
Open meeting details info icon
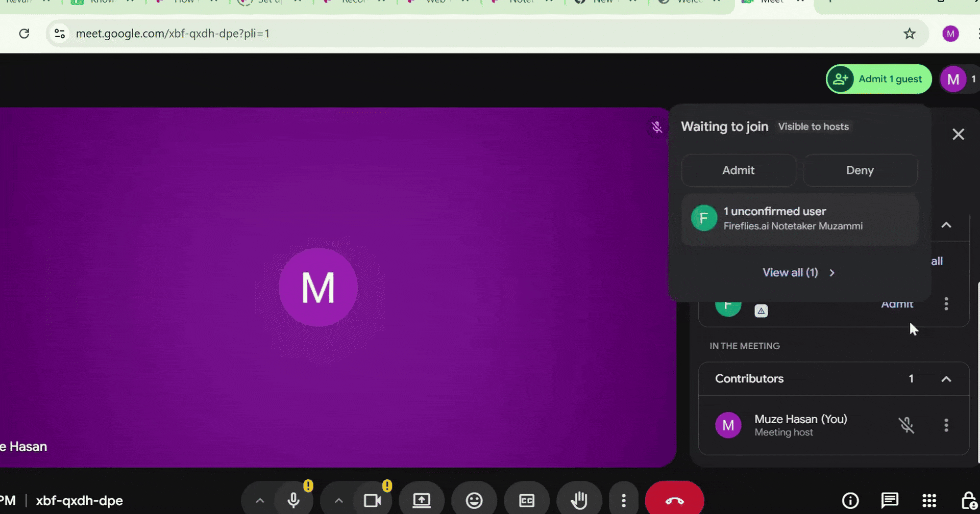click(x=850, y=500)
